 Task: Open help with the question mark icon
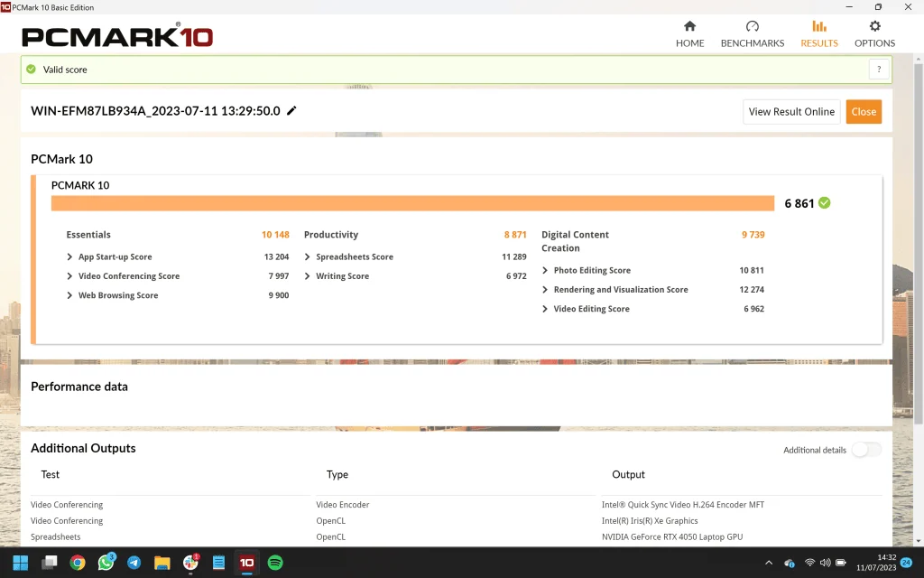[879, 69]
